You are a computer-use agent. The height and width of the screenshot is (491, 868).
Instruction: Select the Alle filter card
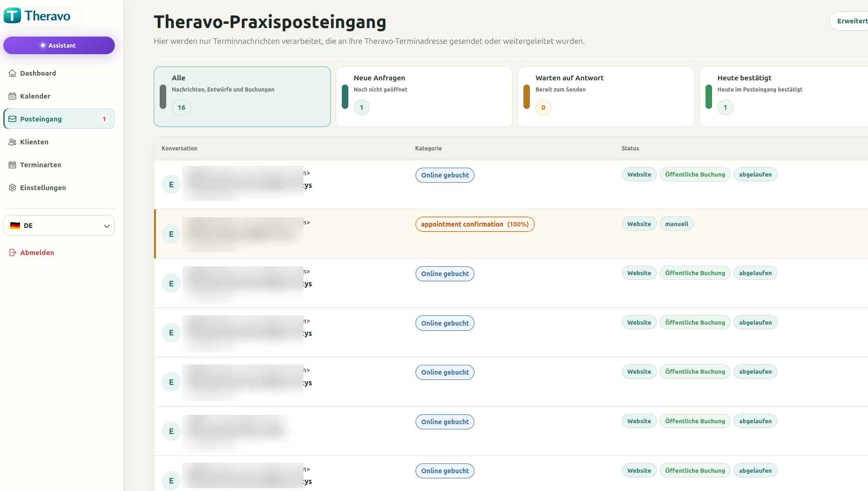click(x=242, y=97)
